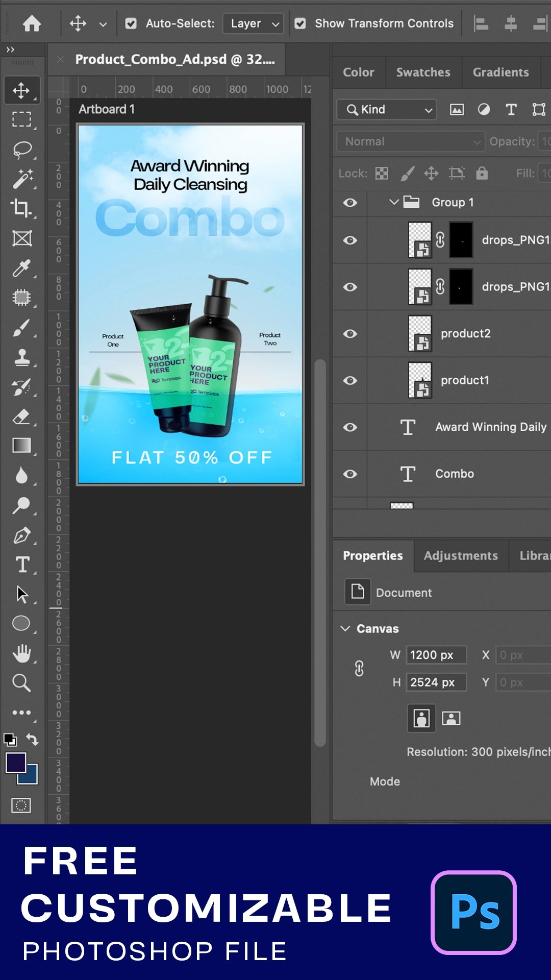Select the Lasso tool
The width and height of the screenshot is (551, 980).
coord(21,150)
